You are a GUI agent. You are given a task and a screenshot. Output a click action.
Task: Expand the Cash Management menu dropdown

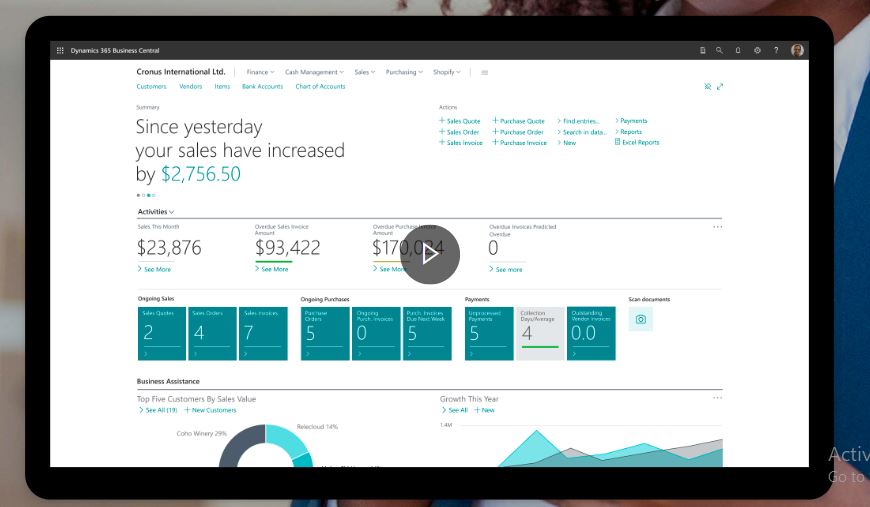(313, 72)
